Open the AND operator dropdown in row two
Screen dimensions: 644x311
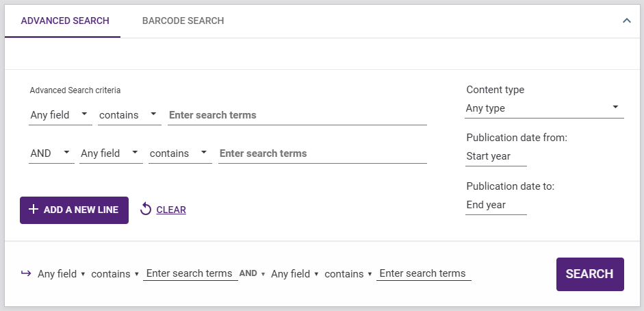pyautogui.click(x=51, y=153)
